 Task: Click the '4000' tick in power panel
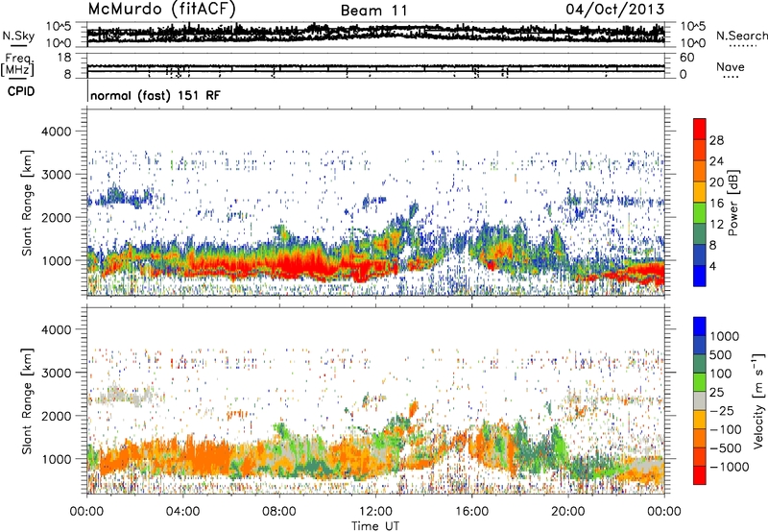(x=56, y=132)
